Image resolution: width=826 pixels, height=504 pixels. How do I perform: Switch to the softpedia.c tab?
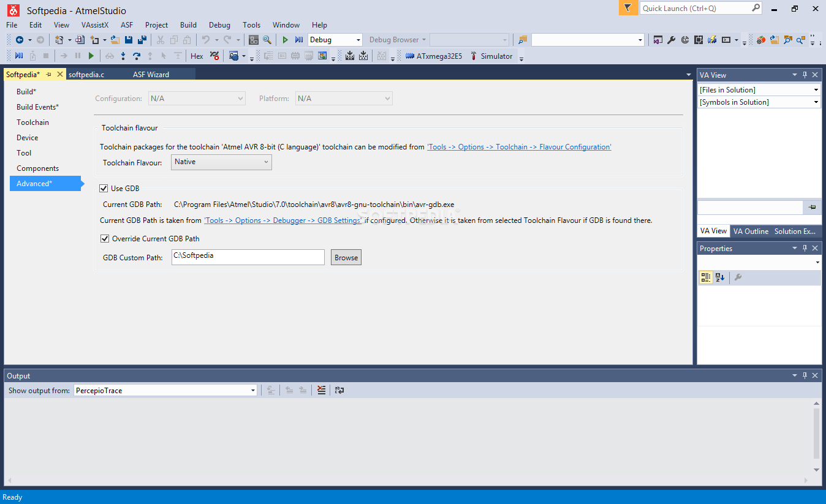point(86,75)
